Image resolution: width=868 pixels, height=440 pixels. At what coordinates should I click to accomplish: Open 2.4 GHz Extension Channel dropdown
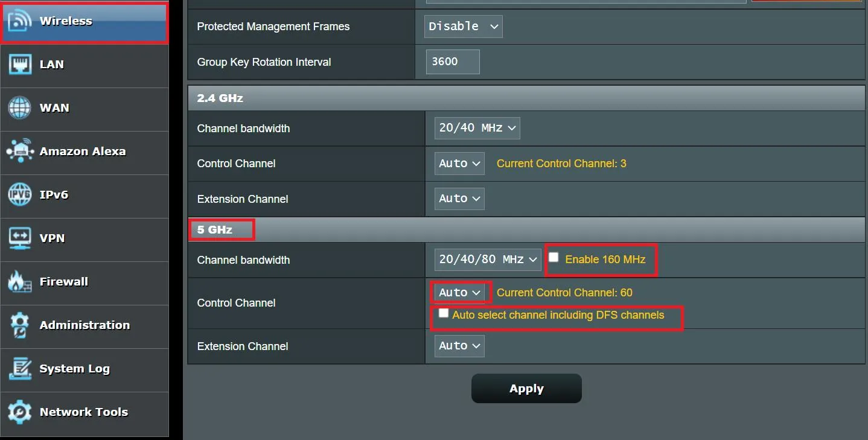(x=459, y=199)
